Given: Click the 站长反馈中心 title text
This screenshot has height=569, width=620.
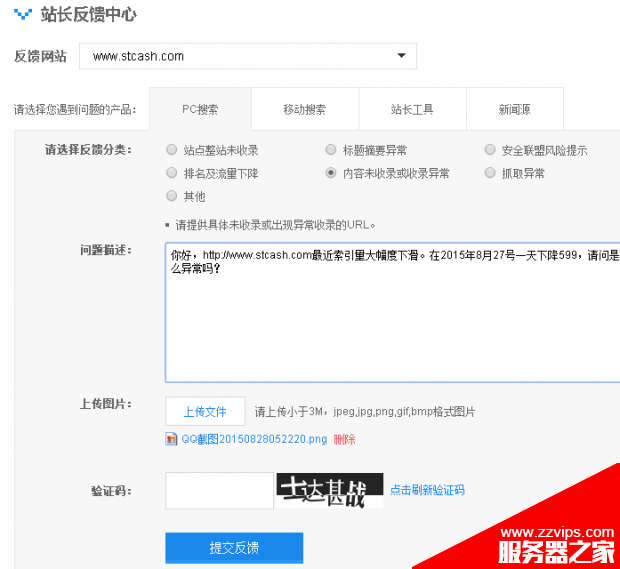Looking at the screenshot, I should [x=89, y=15].
